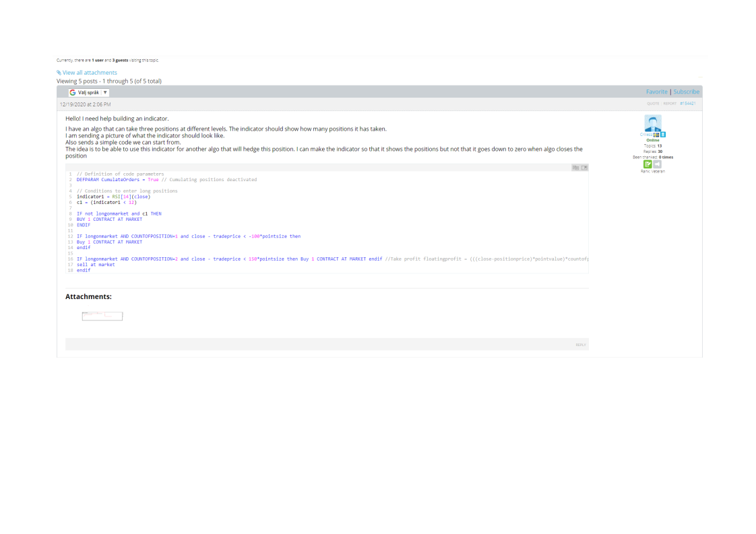Screen dimensions: 756x534
Task: Click the author's profile avatar
Action: click(x=653, y=123)
